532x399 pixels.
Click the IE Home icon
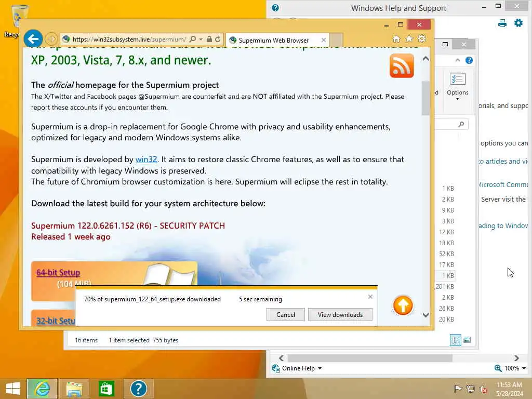point(396,39)
